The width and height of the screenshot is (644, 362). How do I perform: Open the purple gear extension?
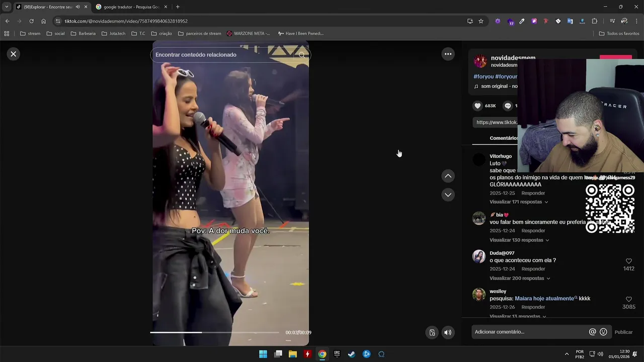tap(498, 21)
